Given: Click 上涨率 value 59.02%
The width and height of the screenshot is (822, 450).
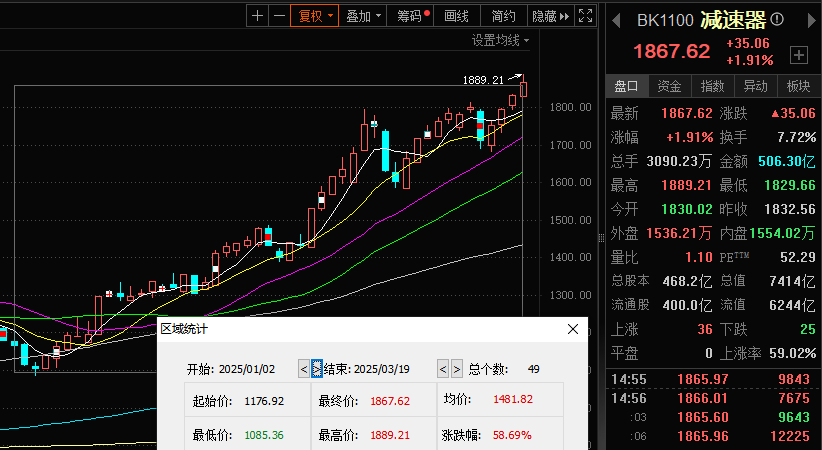Looking at the screenshot, I should 793,353.
